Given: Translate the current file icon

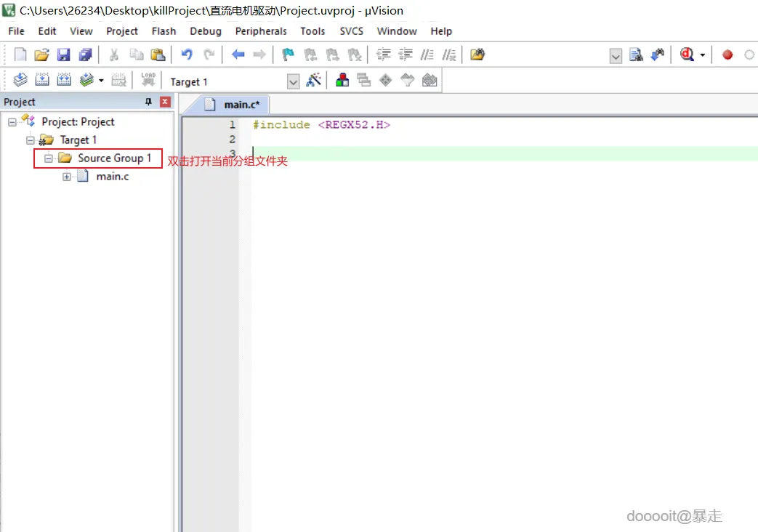Looking at the screenshot, I should 20,80.
